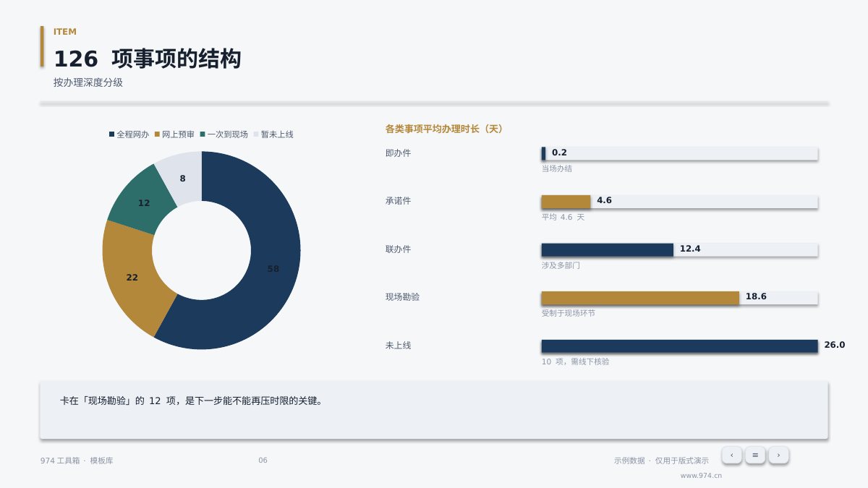The height and width of the screenshot is (488, 868).
Task: Click the note 当场办结
Action: [557, 168]
